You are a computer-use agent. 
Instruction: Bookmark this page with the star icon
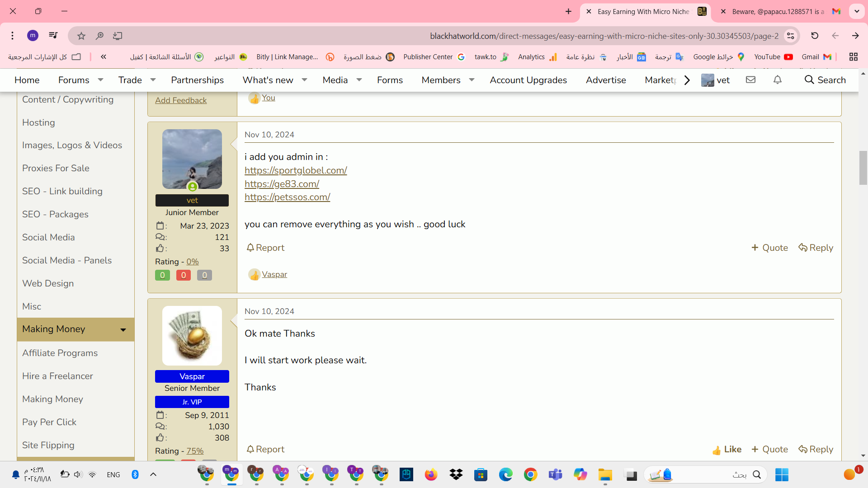click(x=81, y=36)
